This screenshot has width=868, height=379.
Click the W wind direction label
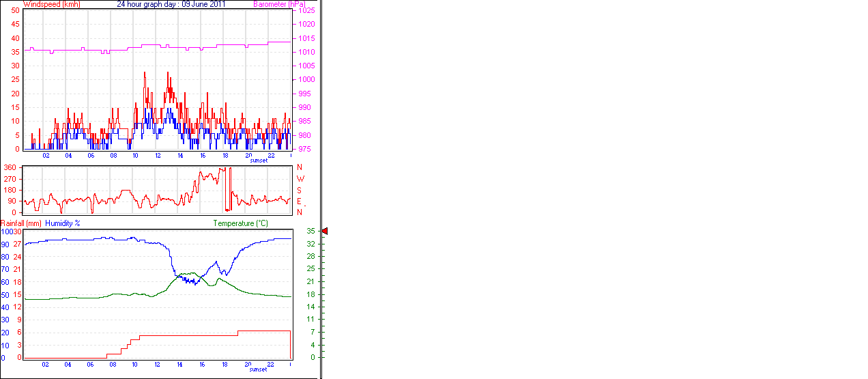[x=300, y=179]
